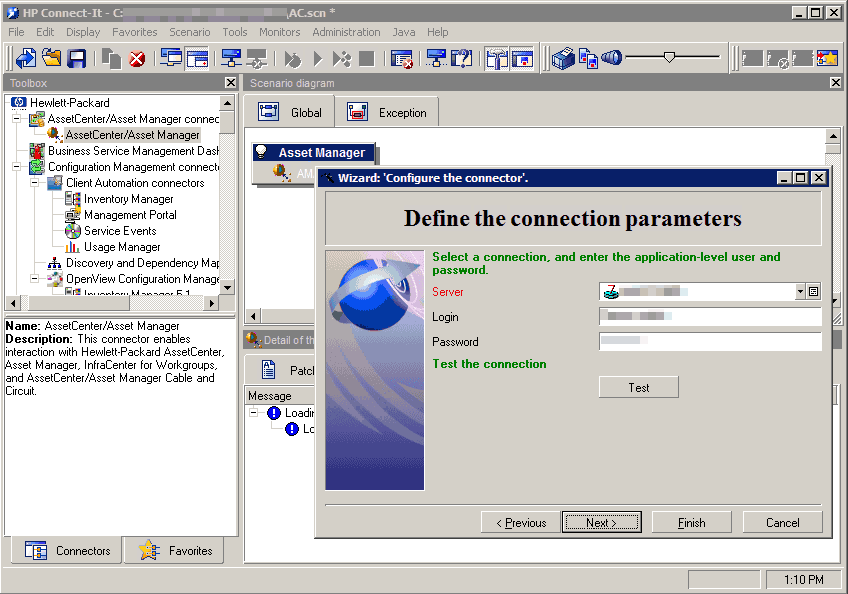Open an existing scenario file
Image resolution: width=848 pixels, height=594 pixels.
point(51,58)
